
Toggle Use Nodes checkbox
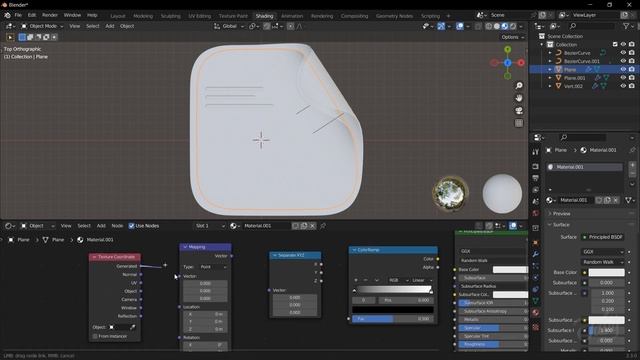pos(131,226)
